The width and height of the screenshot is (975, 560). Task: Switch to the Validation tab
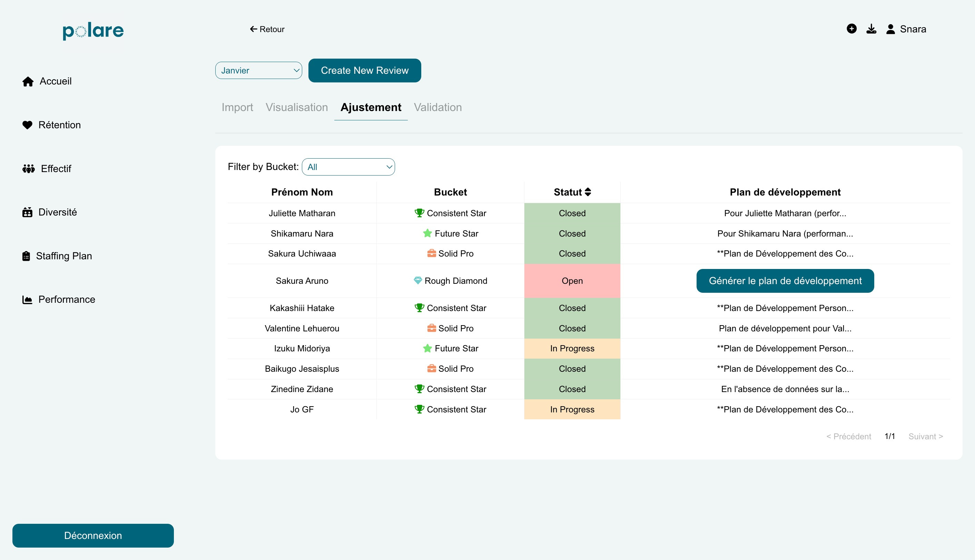click(x=437, y=107)
